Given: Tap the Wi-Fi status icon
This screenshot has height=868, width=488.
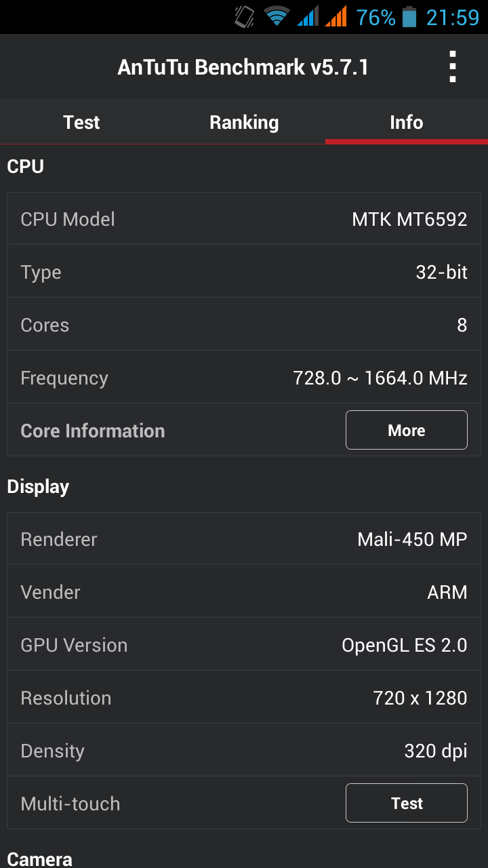Looking at the screenshot, I should tap(278, 16).
